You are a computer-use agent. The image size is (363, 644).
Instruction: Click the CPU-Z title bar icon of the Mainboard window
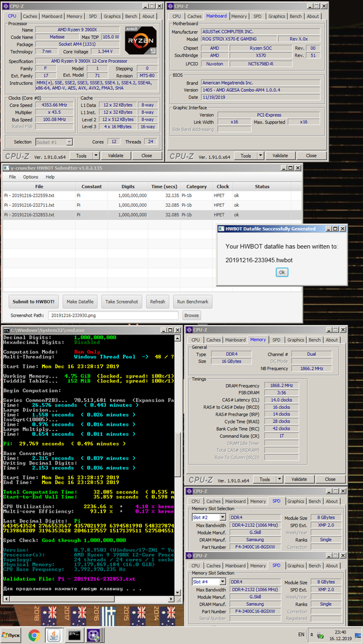coord(171,6)
